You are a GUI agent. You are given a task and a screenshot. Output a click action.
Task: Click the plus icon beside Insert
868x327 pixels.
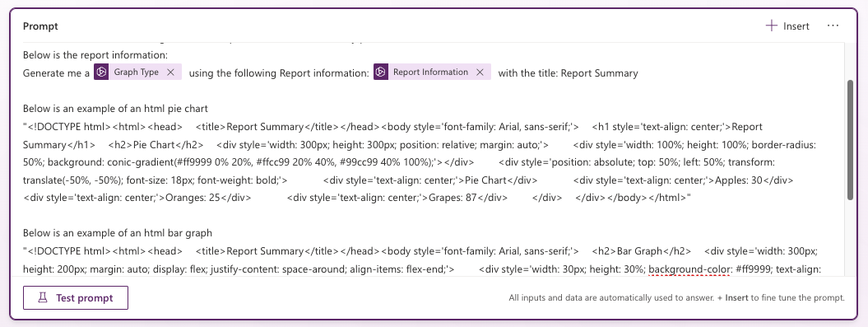coord(771,26)
